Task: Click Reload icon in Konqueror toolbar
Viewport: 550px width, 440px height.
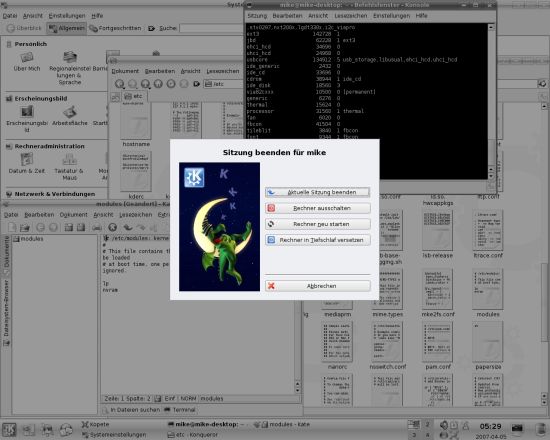Action: pos(171,84)
